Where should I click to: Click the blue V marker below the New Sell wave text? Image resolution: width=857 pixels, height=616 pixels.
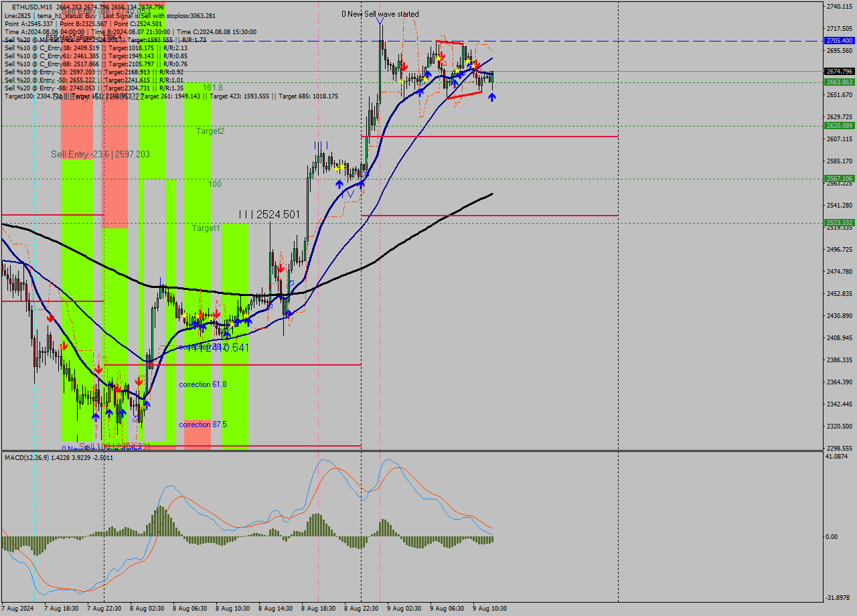pyautogui.click(x=380, y=22)
